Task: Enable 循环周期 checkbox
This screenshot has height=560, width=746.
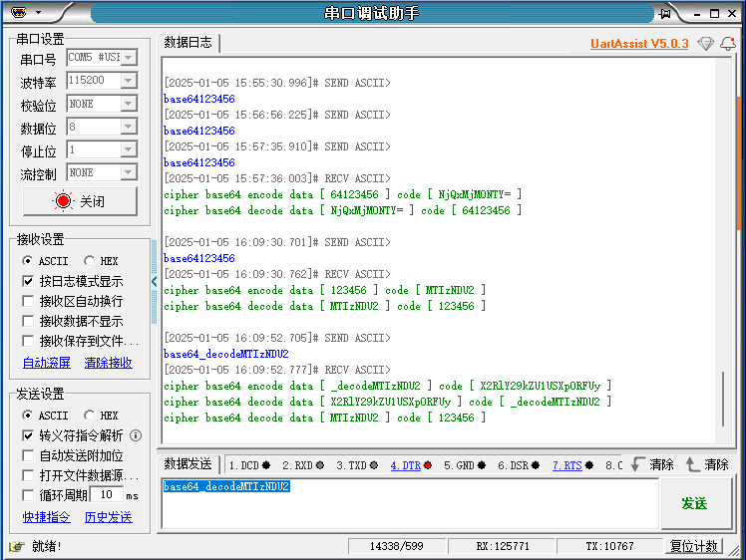Action: (28, 496)
